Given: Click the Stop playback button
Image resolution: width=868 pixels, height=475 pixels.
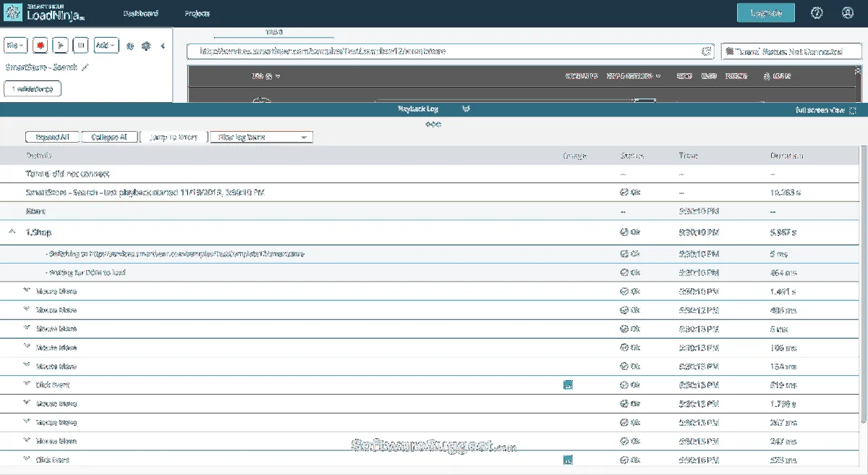Looking at the screenshot, I should pyautogui.click(x=81, y=45).
